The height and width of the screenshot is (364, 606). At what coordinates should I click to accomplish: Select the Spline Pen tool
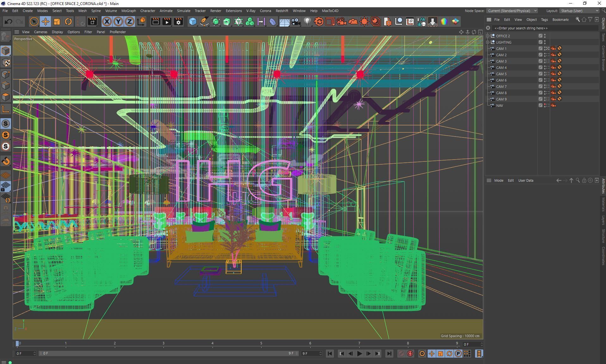pyautogui.click(x=204, y=21)
